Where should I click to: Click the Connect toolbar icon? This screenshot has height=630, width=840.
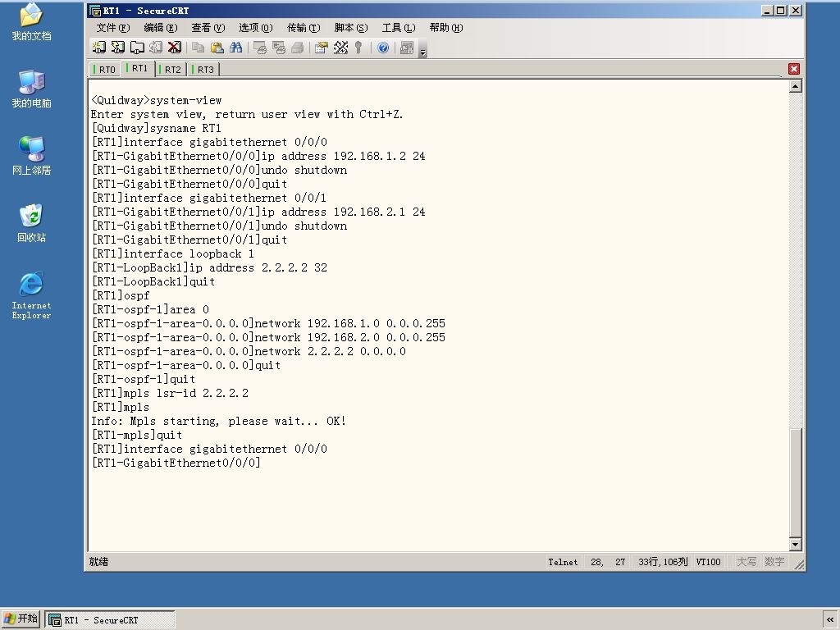[x=99, y=48]
